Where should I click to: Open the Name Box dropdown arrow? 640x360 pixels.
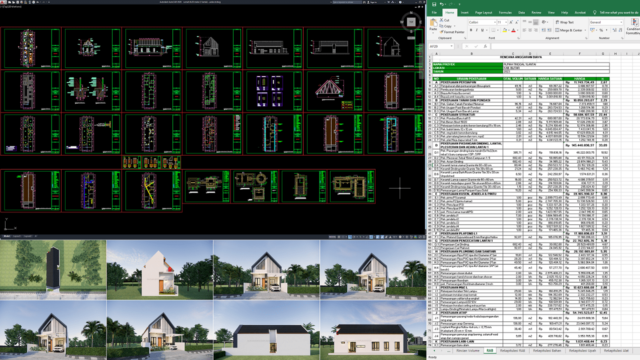pos(451,46)
